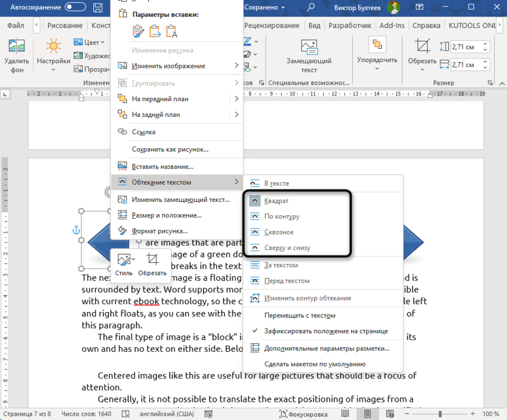Select Сверху и снизу wrapping
The image size is (507, 420).
tap(323, 248)
